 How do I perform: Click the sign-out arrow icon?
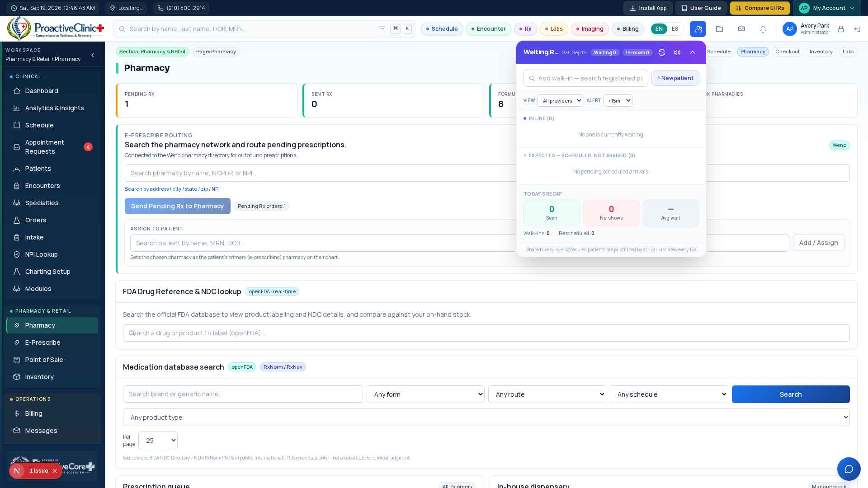click(x=857, y=29)
